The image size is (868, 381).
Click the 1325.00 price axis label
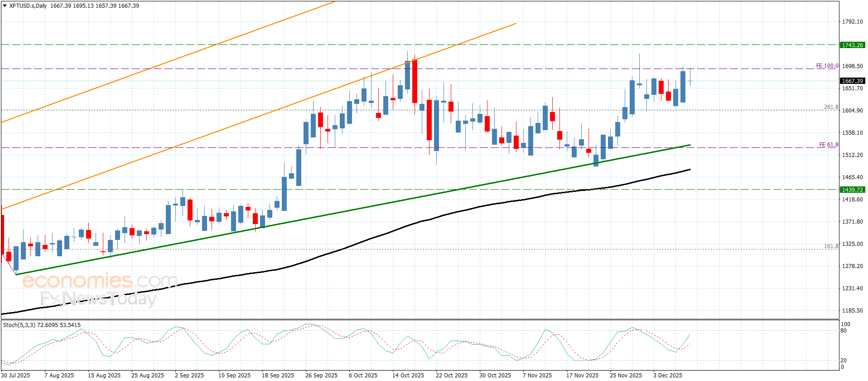click(x=852, y=244)
